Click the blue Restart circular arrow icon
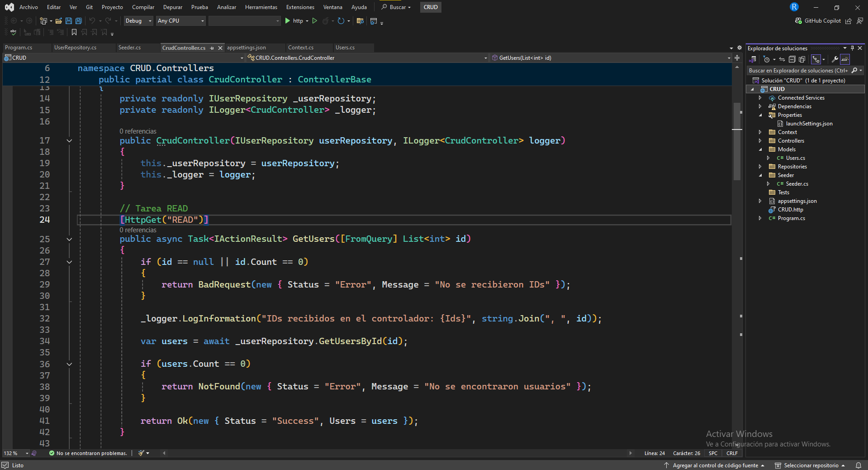The height and width of the screenshot is (470, 868). click(341, 21)
